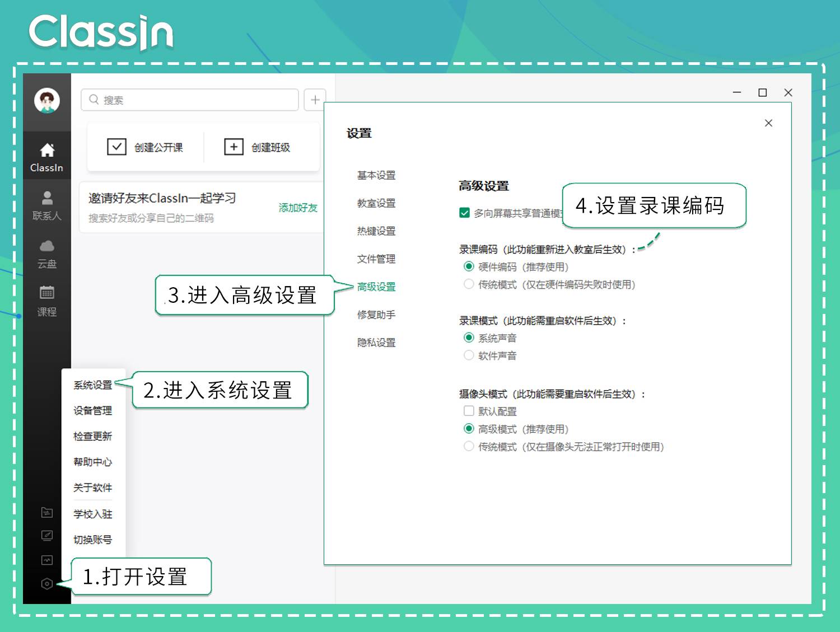The height and width of the screenshot is (632, 840).
Task: Click the edit-board icon in lower sidebar
Action: tap(47, 536)
